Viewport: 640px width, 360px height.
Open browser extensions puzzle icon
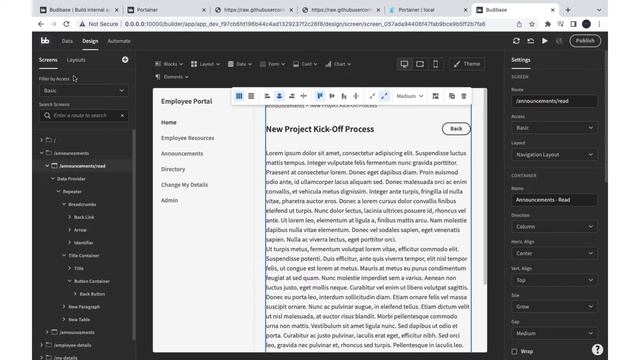pyautogui.click(x=548, y=24)
